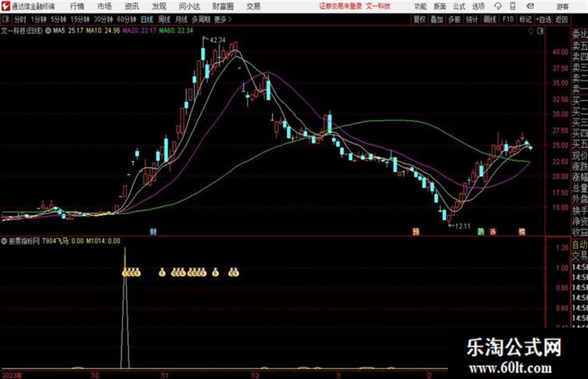Open the 市场 menu
This screenshot has width=588, height=379.
click(x=105, y=6)
